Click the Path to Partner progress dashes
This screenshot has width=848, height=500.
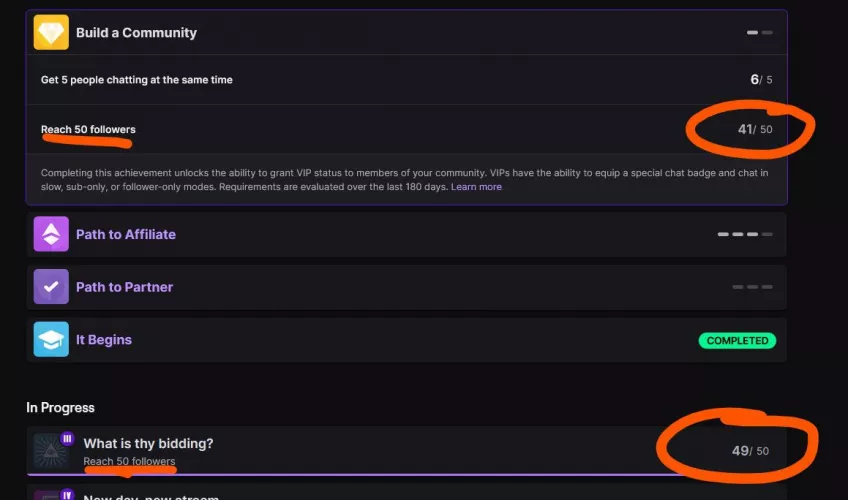click(752, 287)
